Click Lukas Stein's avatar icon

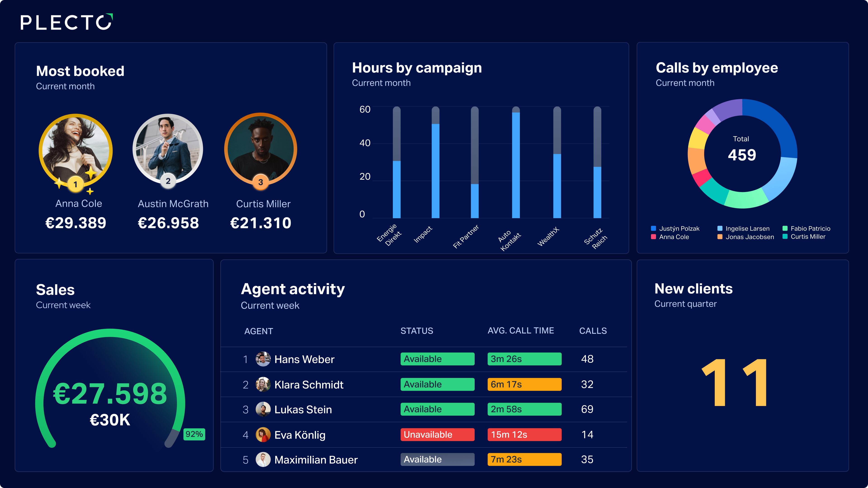pos(263,410)
